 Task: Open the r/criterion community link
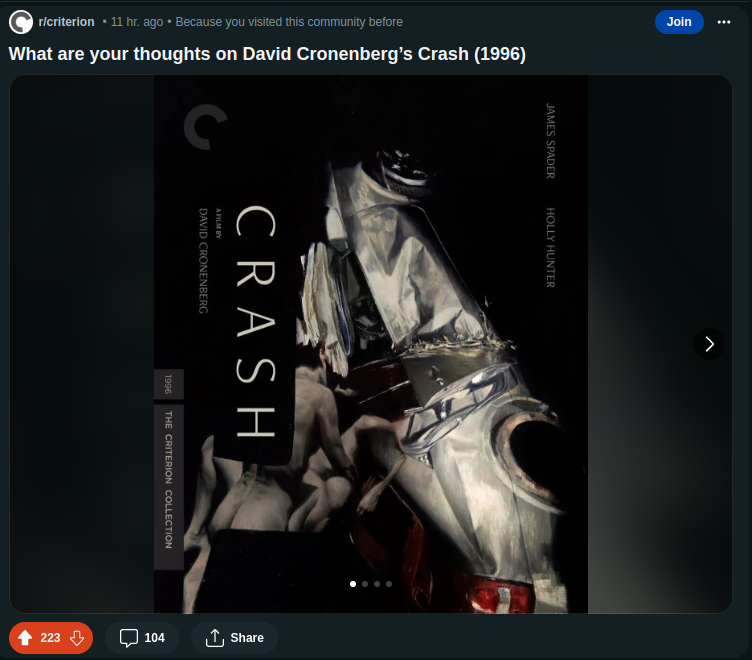click(x=66, y=22)
